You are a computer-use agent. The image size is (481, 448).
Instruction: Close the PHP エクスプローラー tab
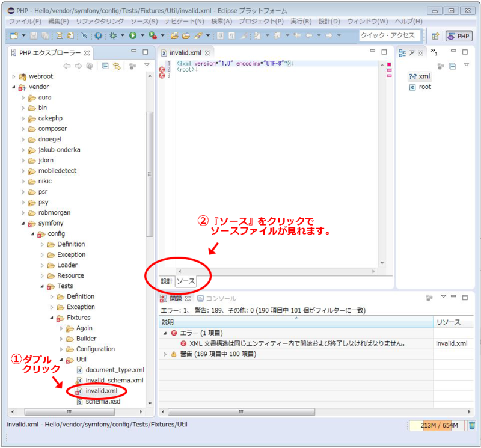coord(87,53)
